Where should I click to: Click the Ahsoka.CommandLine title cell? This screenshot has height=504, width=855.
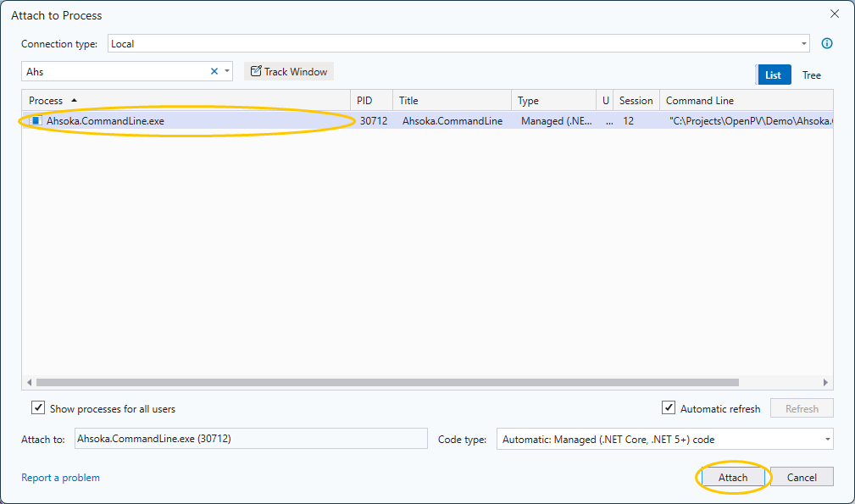(452, 121)
